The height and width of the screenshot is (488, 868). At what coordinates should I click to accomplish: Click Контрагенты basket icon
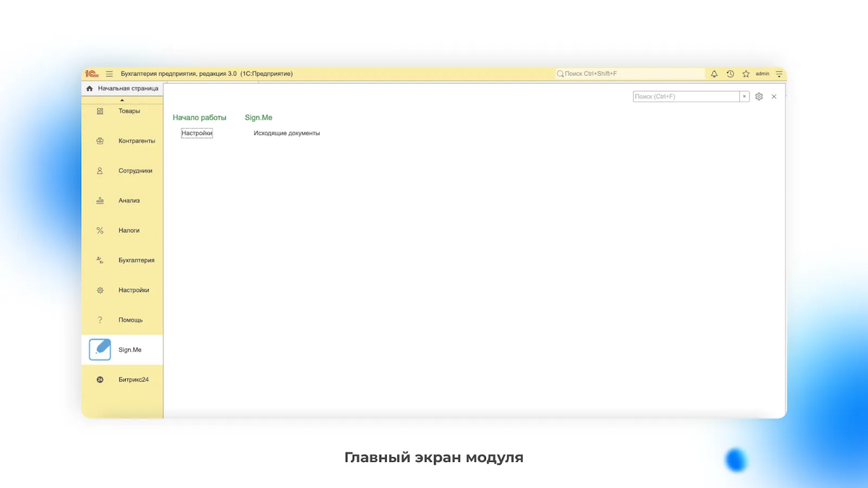pyautogui.click(x=100, y=141)
